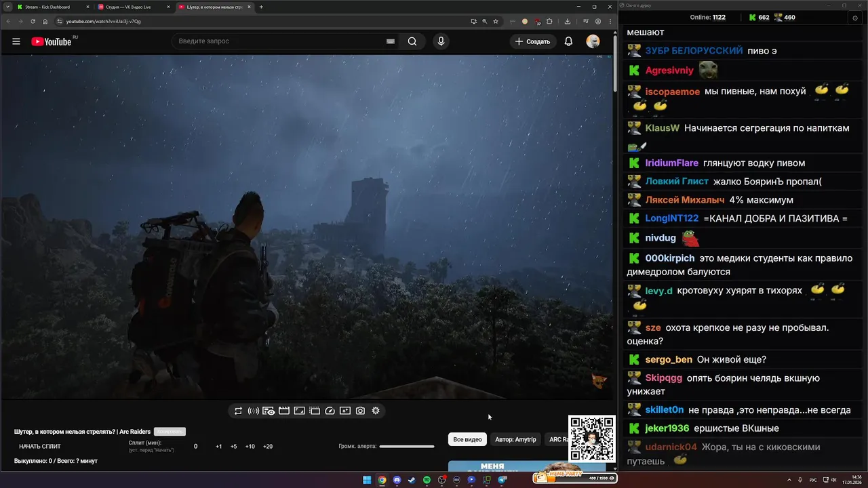Click the magnifier search button
This screenshot has height=488, width=868.
click(412, 41)
